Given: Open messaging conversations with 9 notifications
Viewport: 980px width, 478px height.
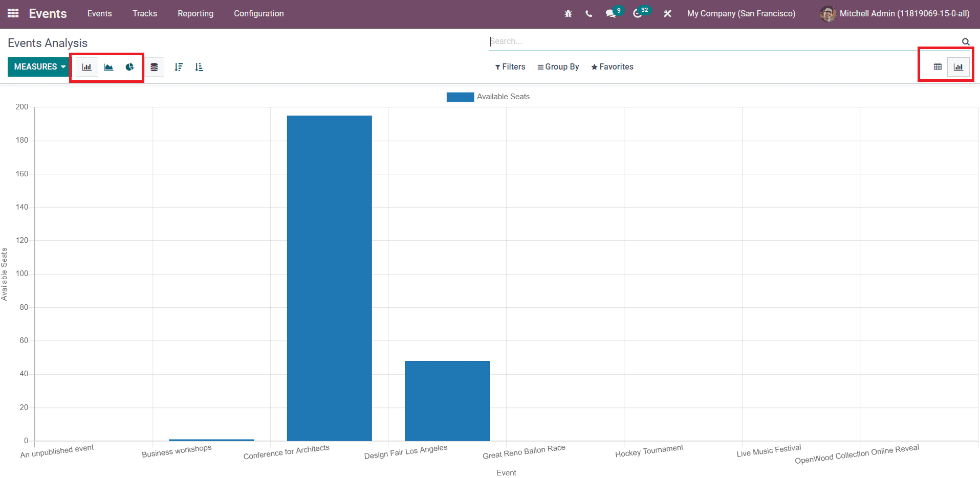Looking at the screenshot, I should coord(611,14).
